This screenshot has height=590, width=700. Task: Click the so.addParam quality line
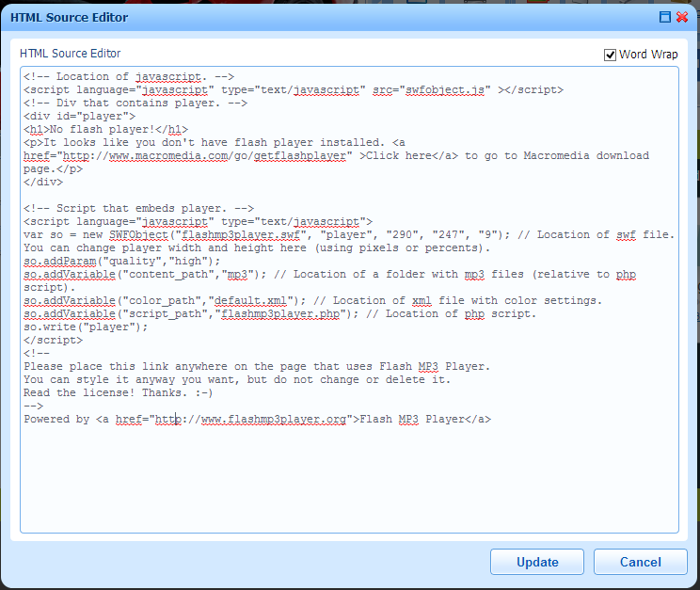pos(122,262)
